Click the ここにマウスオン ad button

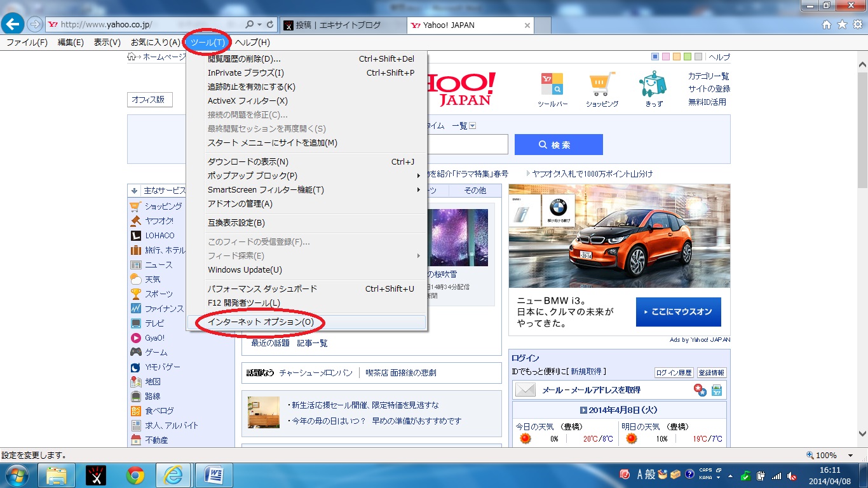coord(679,312)
